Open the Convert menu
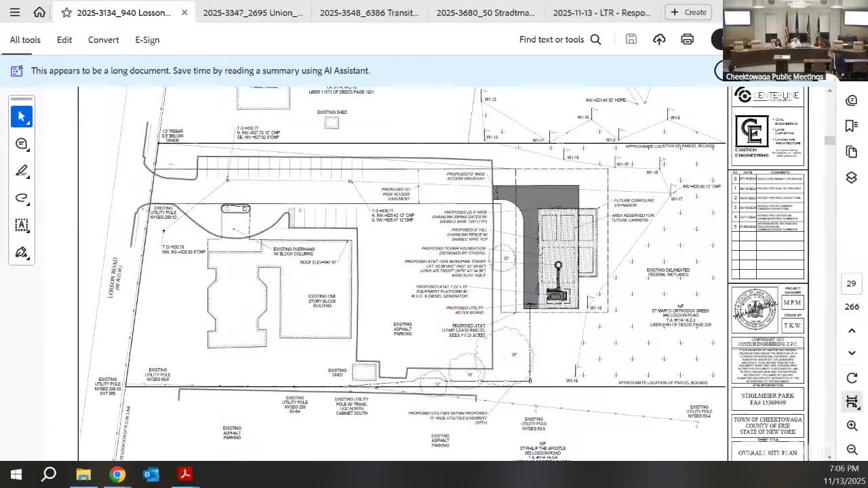Image resolution: width=868 pixels, height=488 pixels. [103, 39]
